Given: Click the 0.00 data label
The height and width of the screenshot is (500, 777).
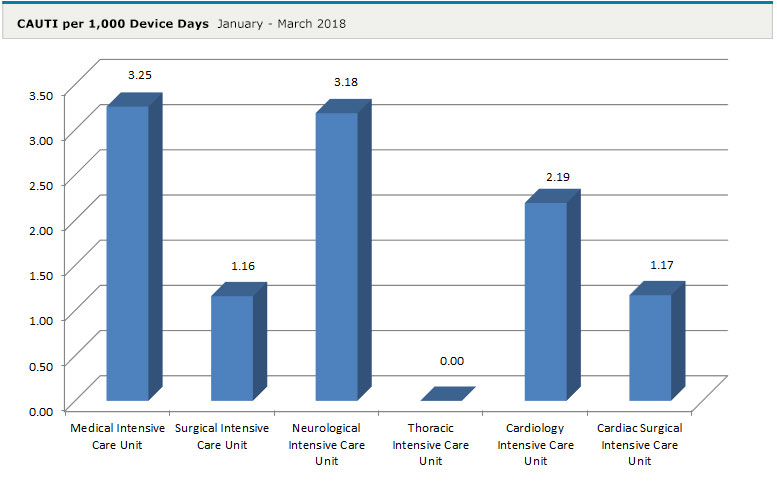Looking at the screenshot, I should tap(452, 361).
